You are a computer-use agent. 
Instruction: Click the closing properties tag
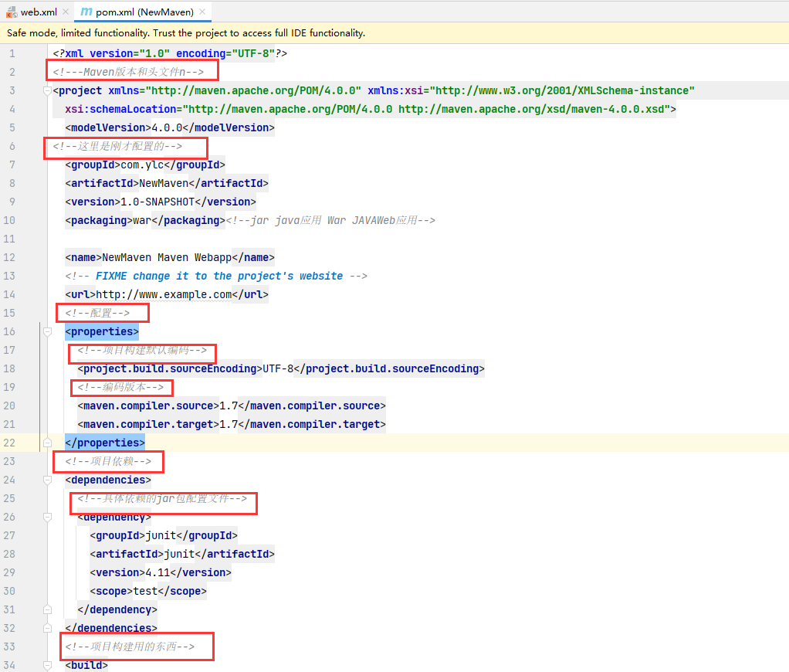(105, 443)
